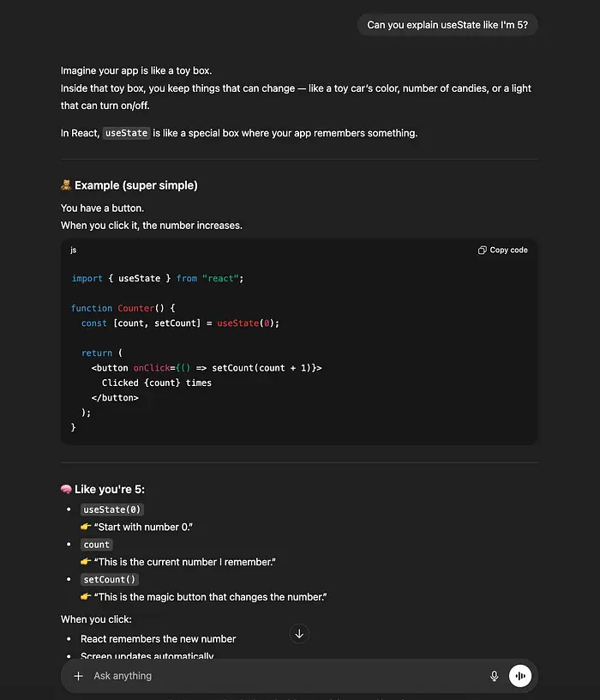Copy the code block with Copy code
Viewport: 600px width, 700px height.
coord(503,250)
